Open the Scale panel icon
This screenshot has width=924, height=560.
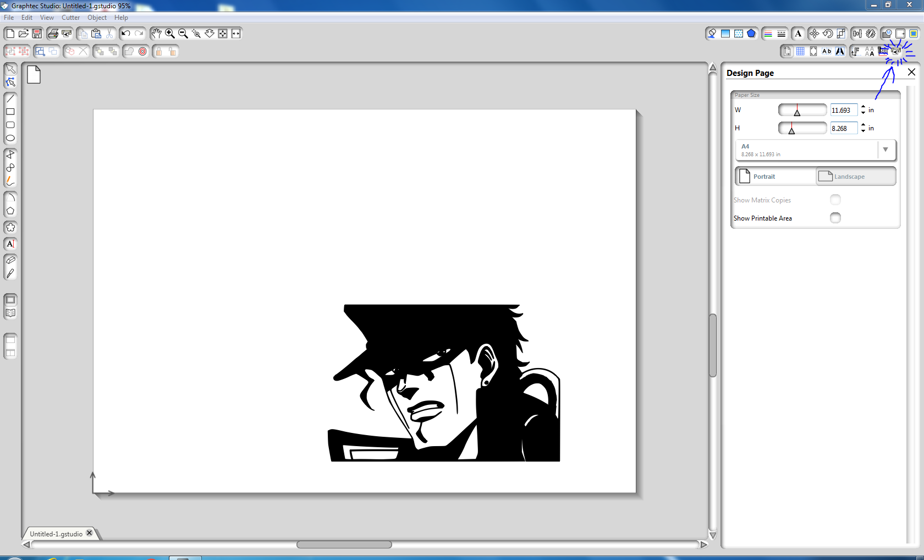[x=841, y=34]
